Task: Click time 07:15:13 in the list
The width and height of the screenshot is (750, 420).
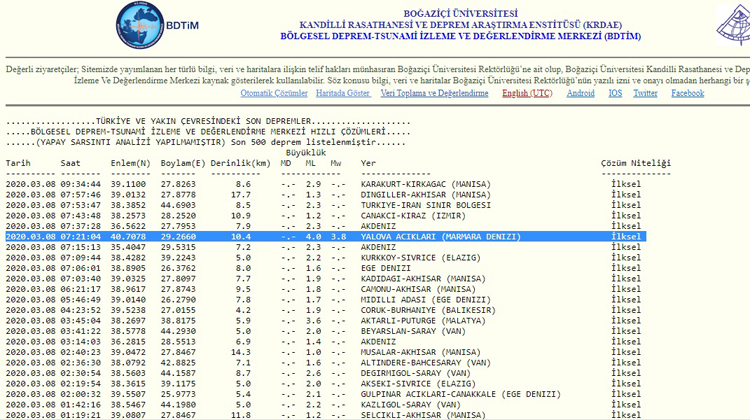Action: (81, 247)
